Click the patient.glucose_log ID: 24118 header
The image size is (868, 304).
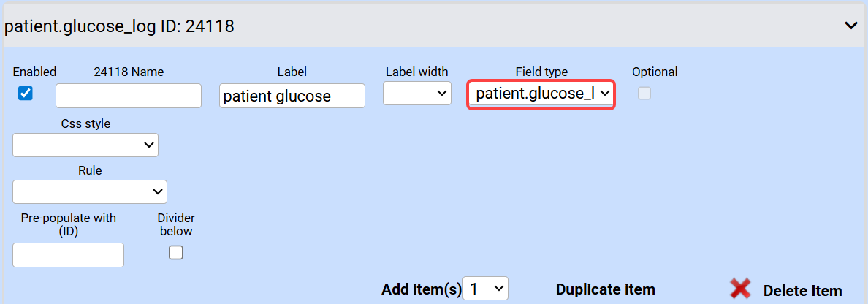[119, 26]
